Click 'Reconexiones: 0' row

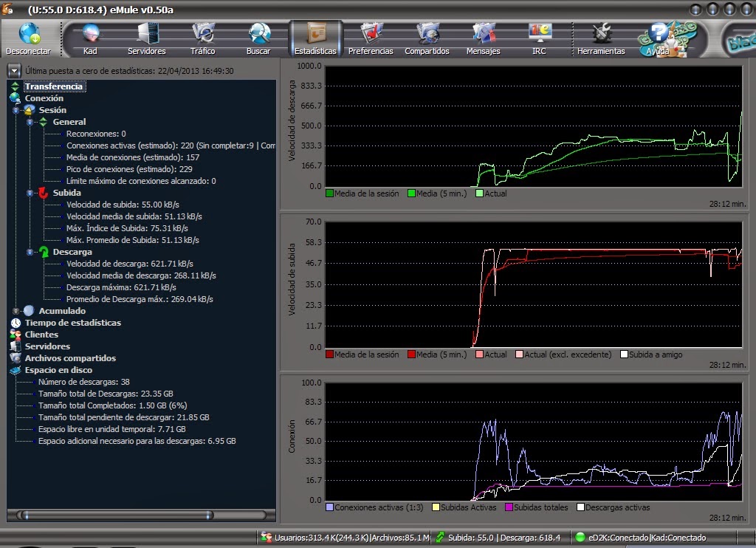click(96, 134)
